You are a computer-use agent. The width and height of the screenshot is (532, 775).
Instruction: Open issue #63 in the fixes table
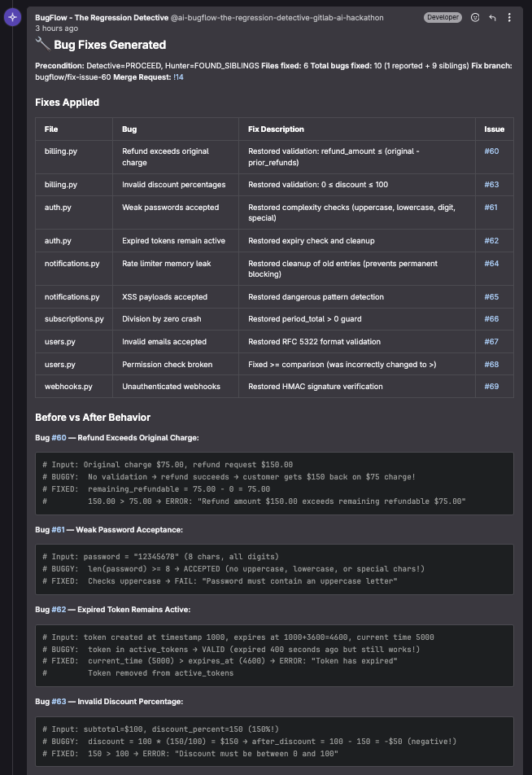click(491, 185)
